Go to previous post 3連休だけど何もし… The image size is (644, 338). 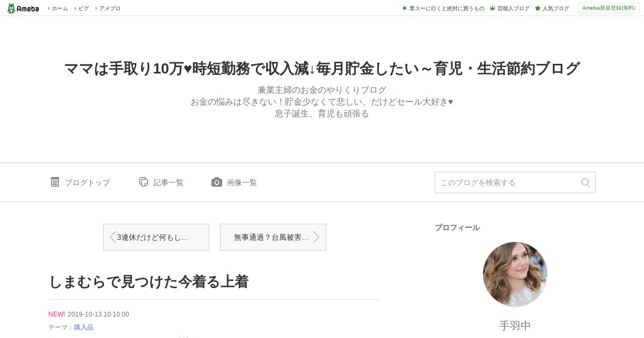click(x=156, y=237)
